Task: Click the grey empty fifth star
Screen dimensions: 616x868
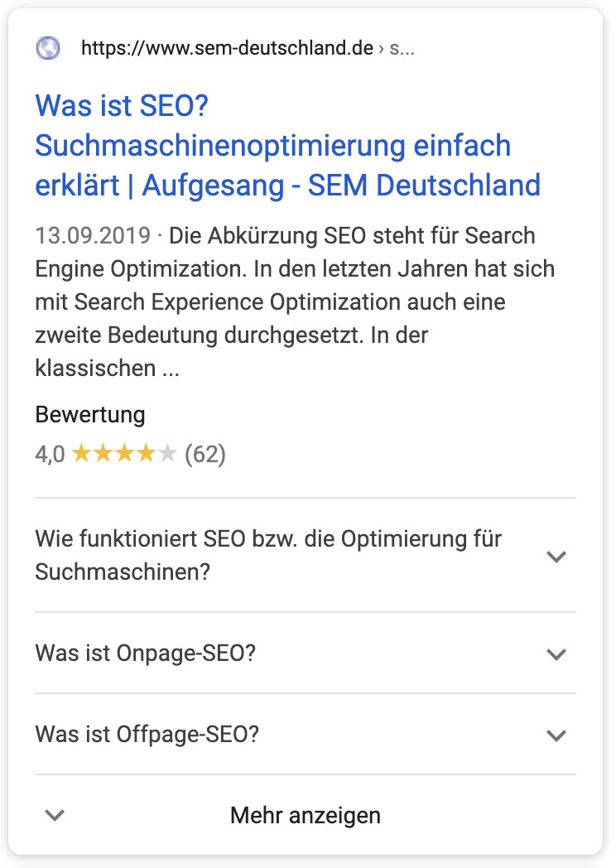Action: point(167,453)
